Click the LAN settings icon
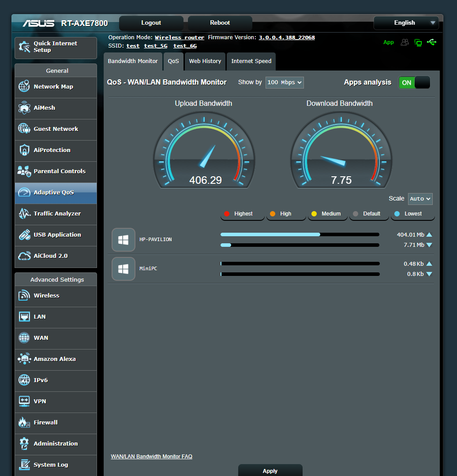 24,316
